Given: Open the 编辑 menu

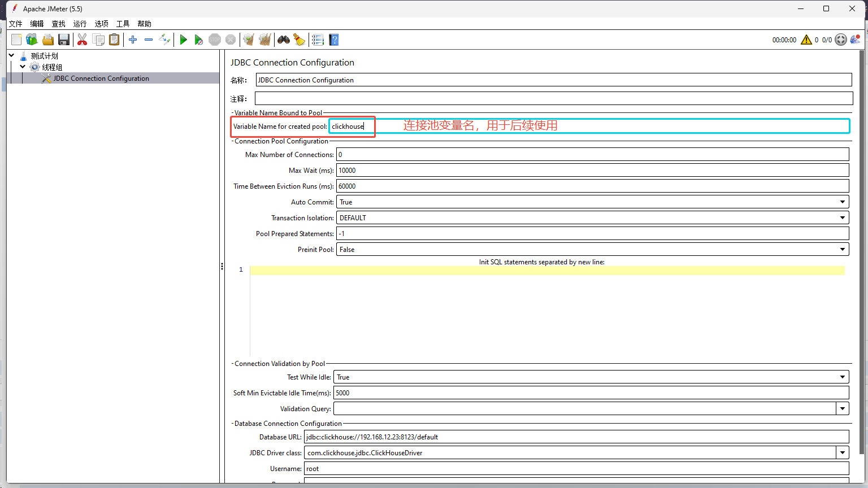Looking at the screenshot, I should pyautogui.click(x=37, y=24).
